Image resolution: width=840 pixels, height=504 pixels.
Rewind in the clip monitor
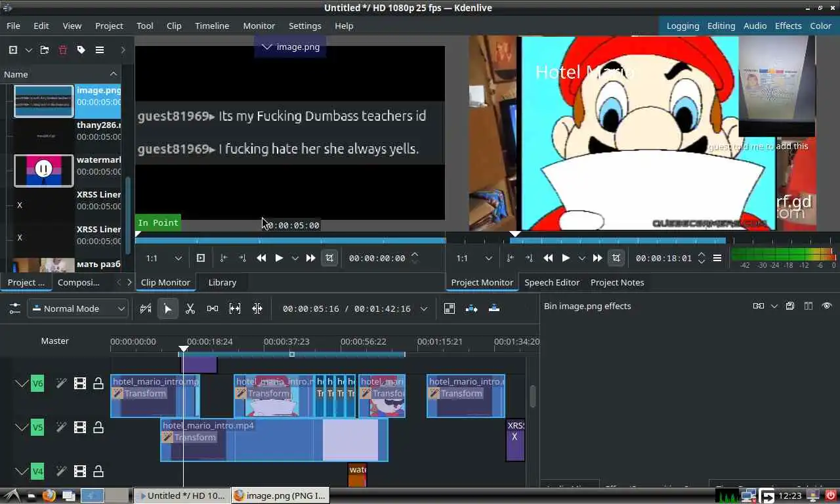pos(261,258)
